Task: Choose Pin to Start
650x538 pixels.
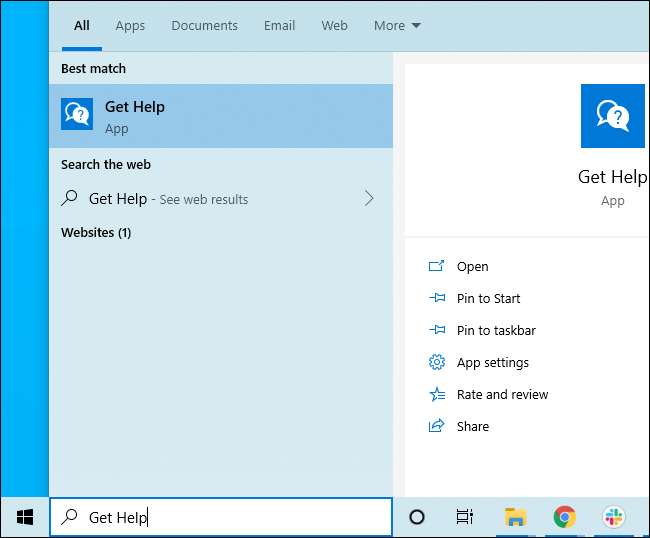Action: pos(488,298)
